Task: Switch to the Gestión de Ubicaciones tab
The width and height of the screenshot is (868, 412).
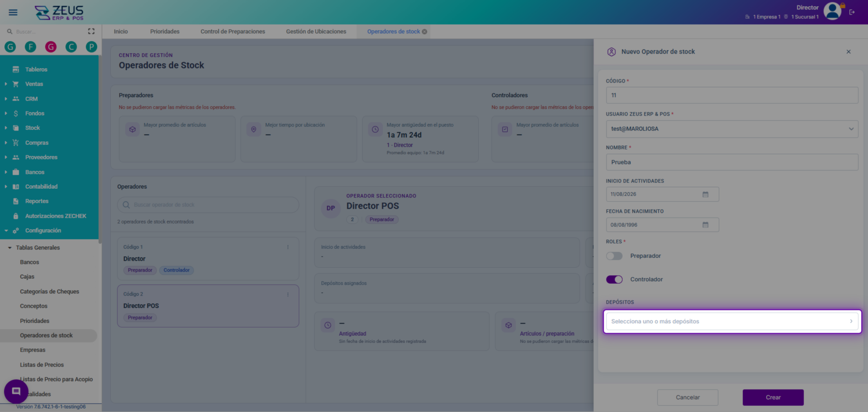Action: [x=316, y=32]
